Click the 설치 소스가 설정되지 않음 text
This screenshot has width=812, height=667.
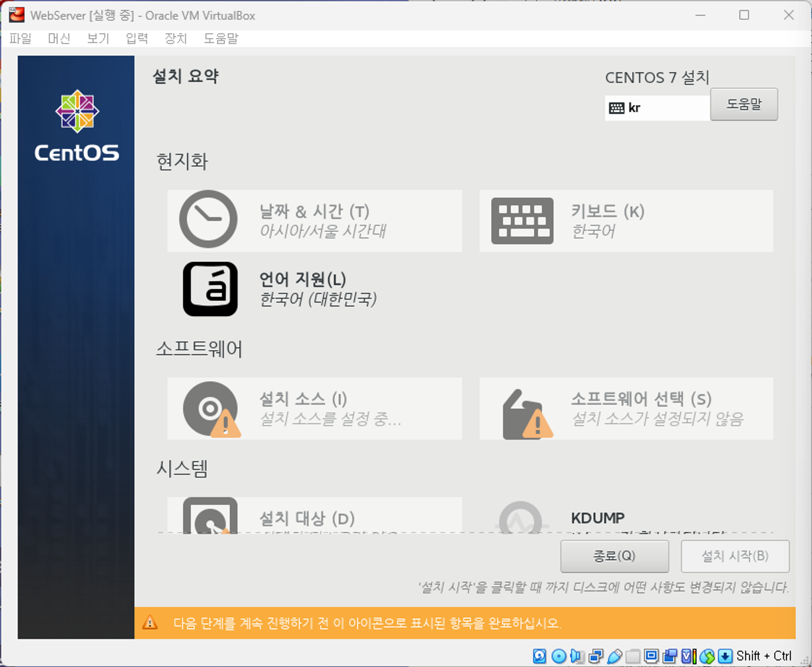coord(657,419)
